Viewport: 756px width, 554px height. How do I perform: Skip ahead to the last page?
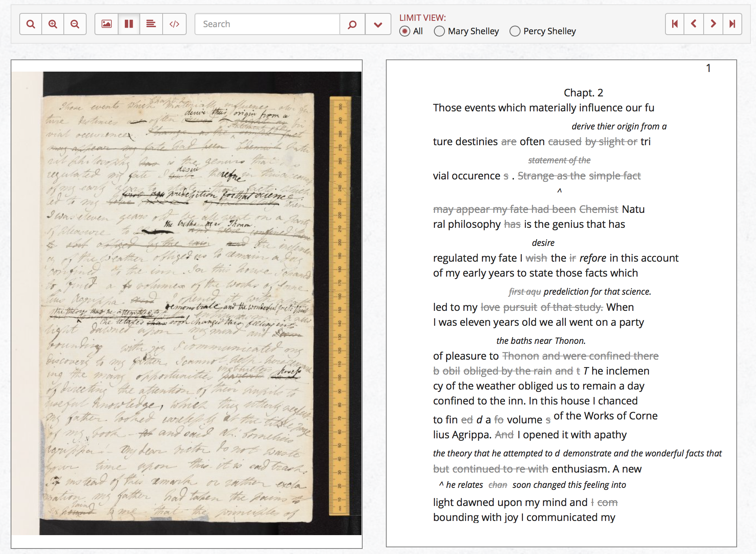point(732,24)
